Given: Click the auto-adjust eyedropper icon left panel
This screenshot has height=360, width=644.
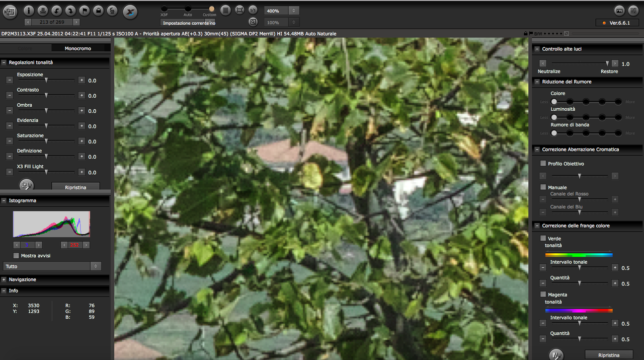Looking at the screenshot, I should [x=26, y=185].
